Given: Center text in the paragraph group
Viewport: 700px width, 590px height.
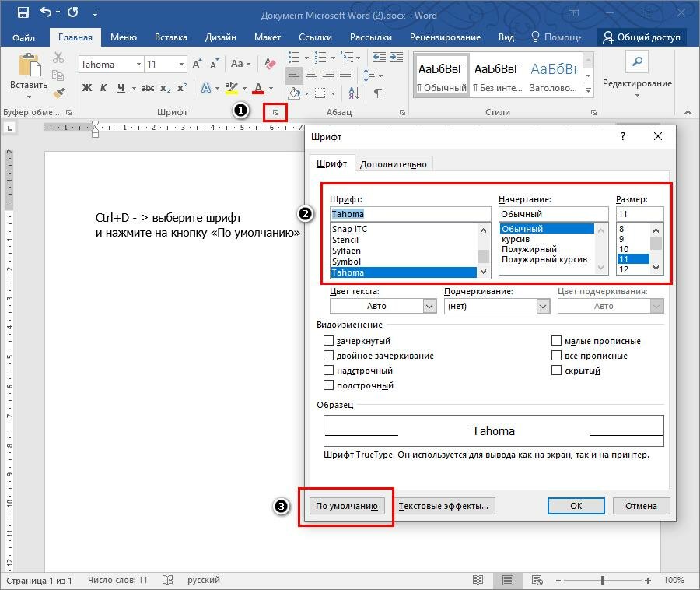Looking at the screenshot, I should click(x=311, y=75).
